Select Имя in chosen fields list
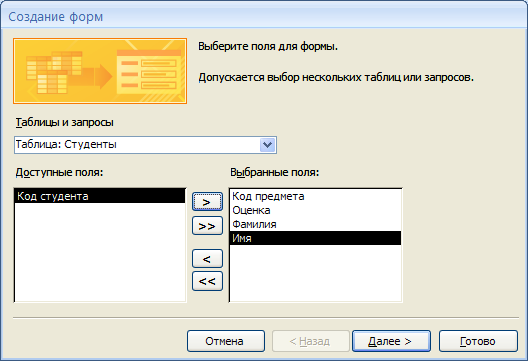Image resolution: width=528 pixels, height=361 pixels. click(x=315, y=238)
